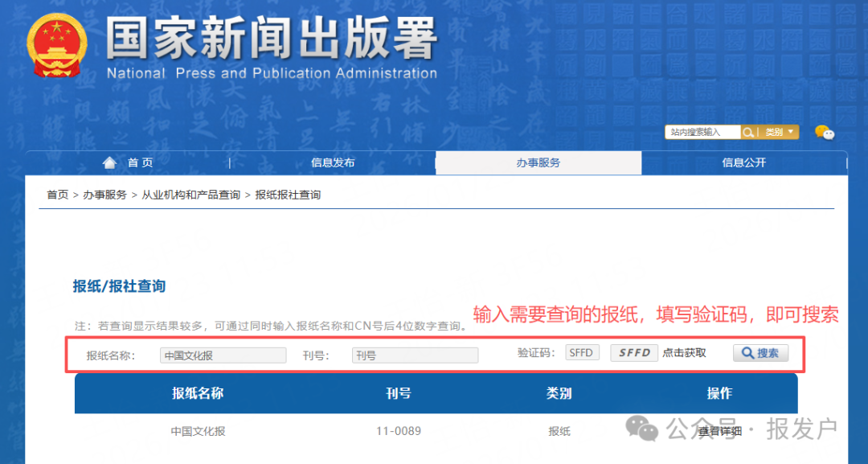The width and height of the screenshot is (868, 464).
Task: Click the 报纸名称 input containing 中国文化报
Action: [223, 354]
